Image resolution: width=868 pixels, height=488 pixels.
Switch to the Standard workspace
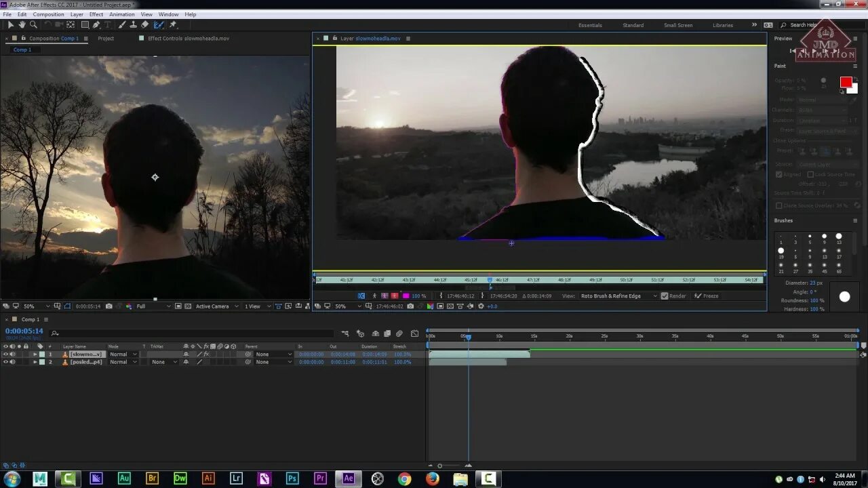(633, 24)
